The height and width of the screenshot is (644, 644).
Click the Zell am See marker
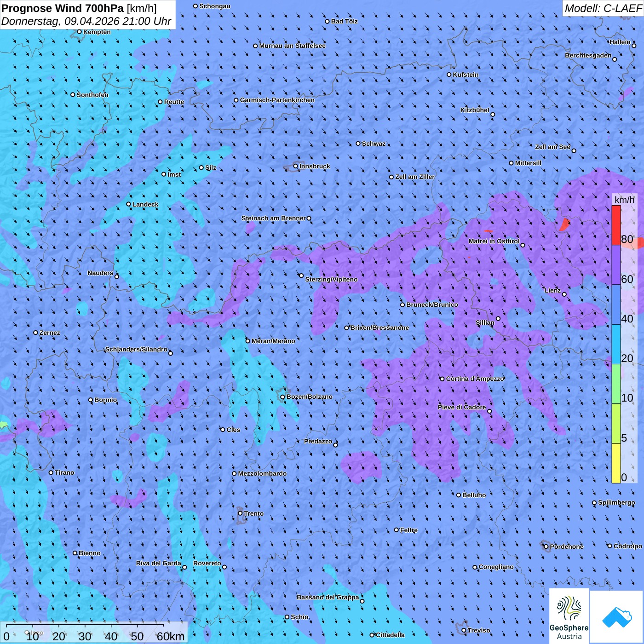point(574,150)
